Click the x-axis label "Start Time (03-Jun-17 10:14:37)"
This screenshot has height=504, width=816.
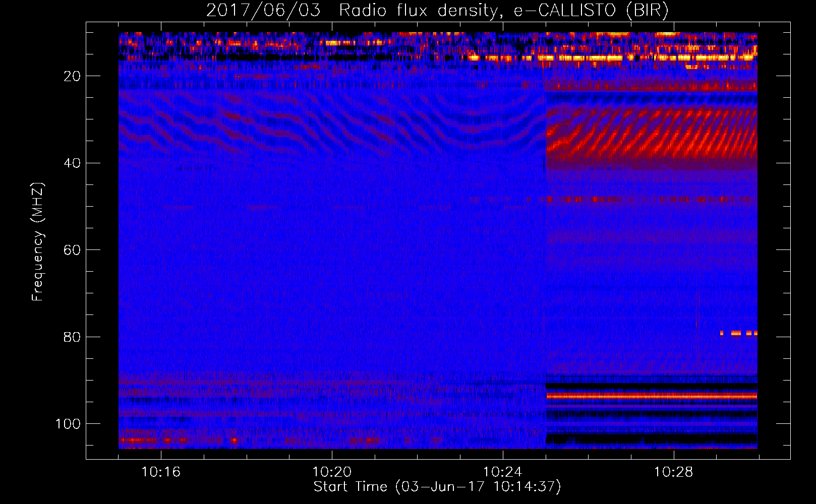(x=437, y=486)
